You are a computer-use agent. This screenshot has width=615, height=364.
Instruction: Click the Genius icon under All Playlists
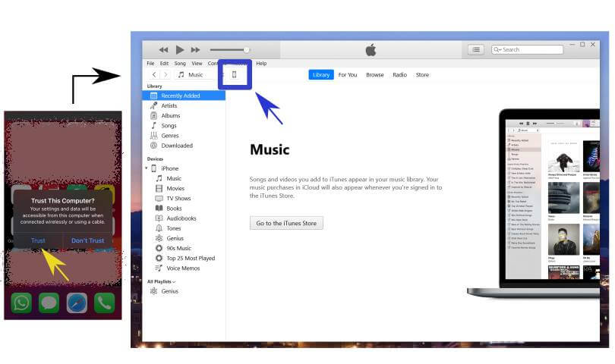[x=153, y=290]
